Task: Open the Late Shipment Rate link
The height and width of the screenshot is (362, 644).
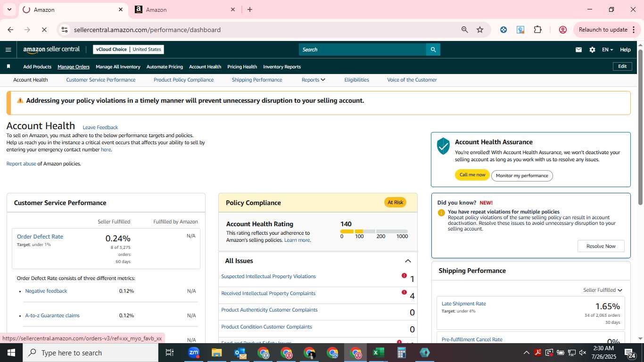Action: [463, 304]
